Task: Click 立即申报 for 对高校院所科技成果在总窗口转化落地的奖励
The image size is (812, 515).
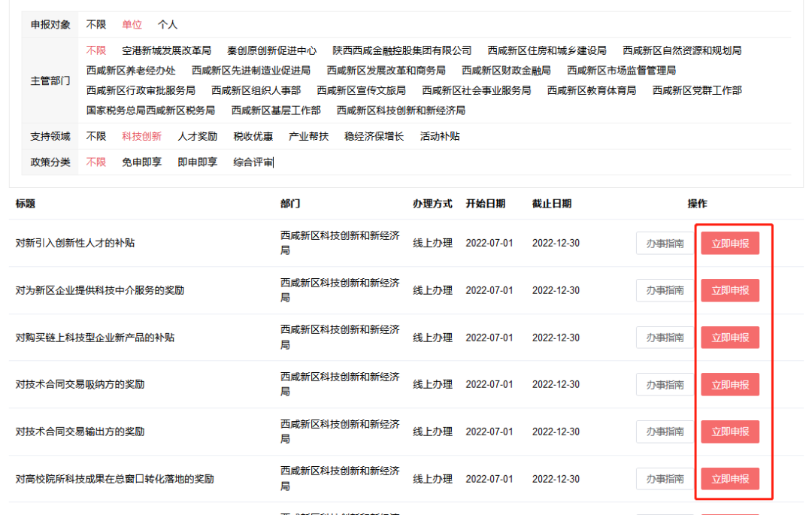Action: 729,478
